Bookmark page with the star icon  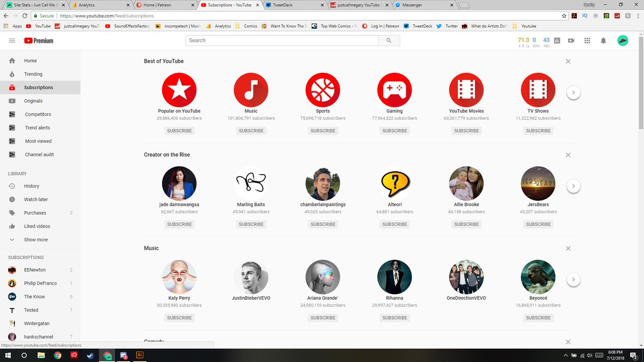(564, 16)
